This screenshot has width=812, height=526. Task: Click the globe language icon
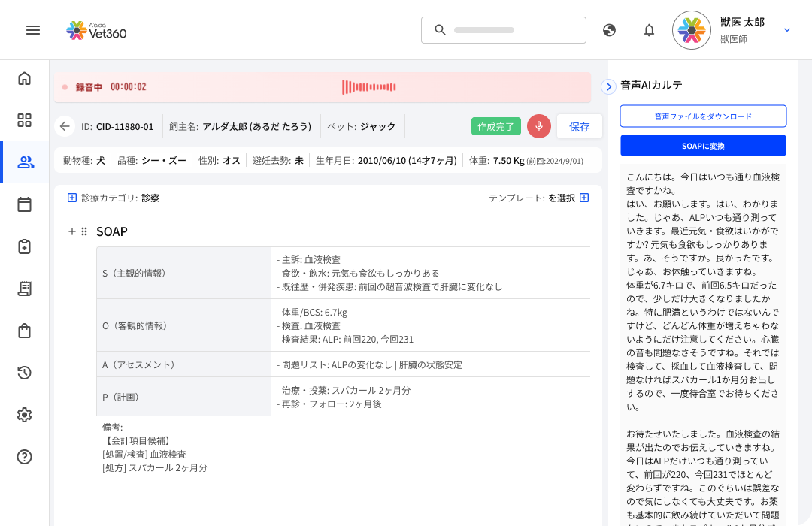click(x=610, y=30)
